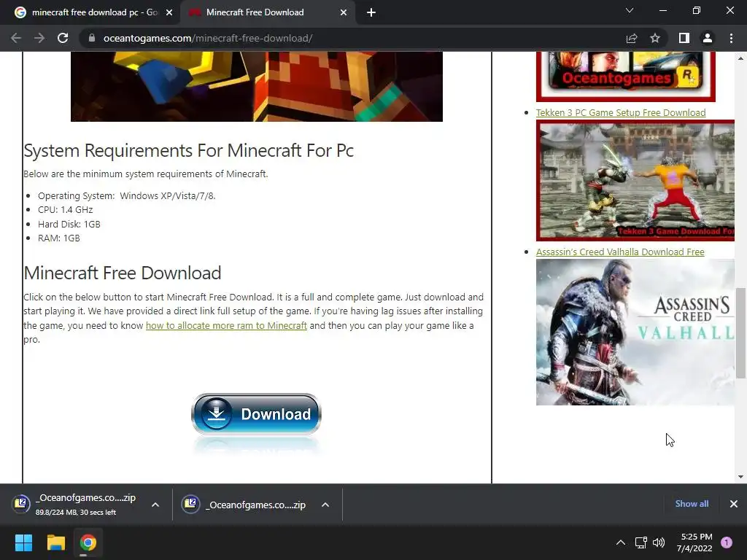Open the network tray icon
747x560 pixels.
640,542
